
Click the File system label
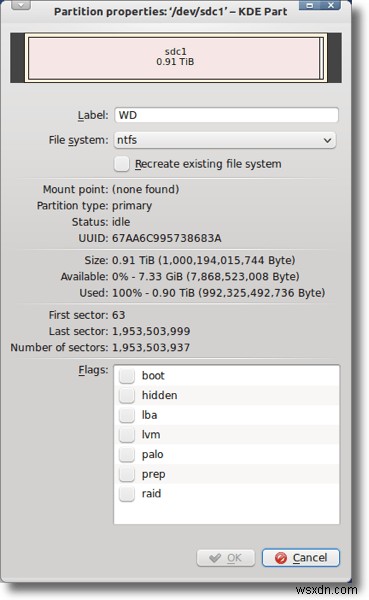(78, 140)
